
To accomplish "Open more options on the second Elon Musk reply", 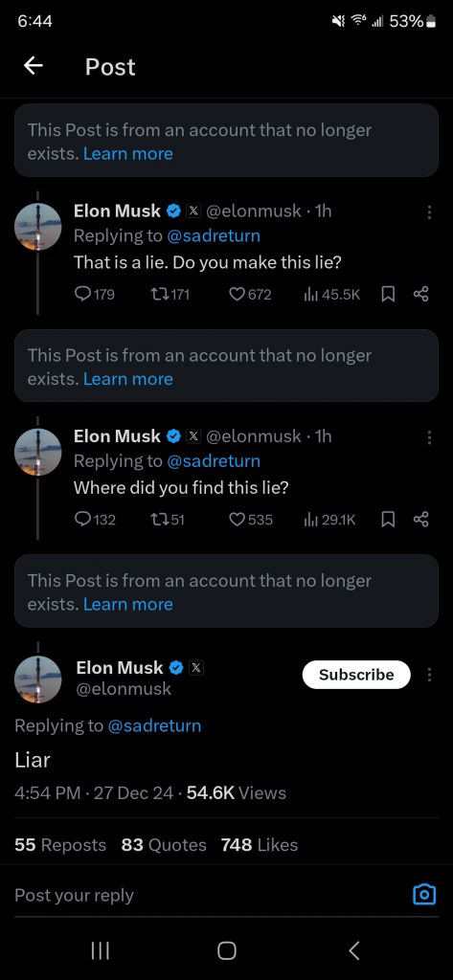I will [x=429, y=437].
